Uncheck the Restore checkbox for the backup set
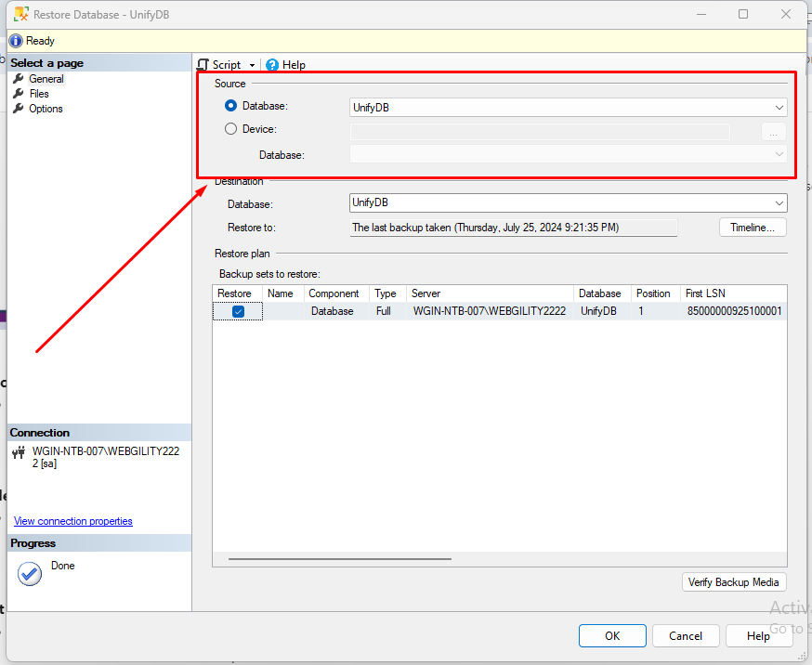This screenshot has width=812, height=665. pos(238,311)
